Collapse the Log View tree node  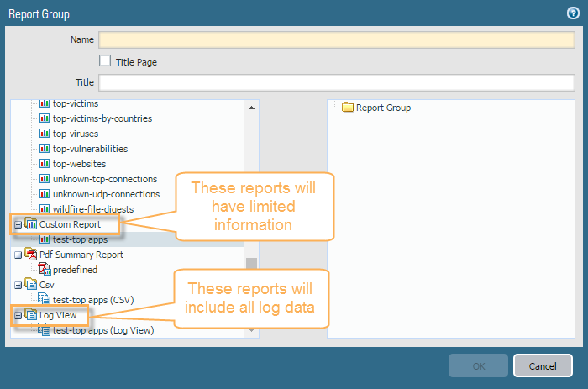[x=18, y=315]
